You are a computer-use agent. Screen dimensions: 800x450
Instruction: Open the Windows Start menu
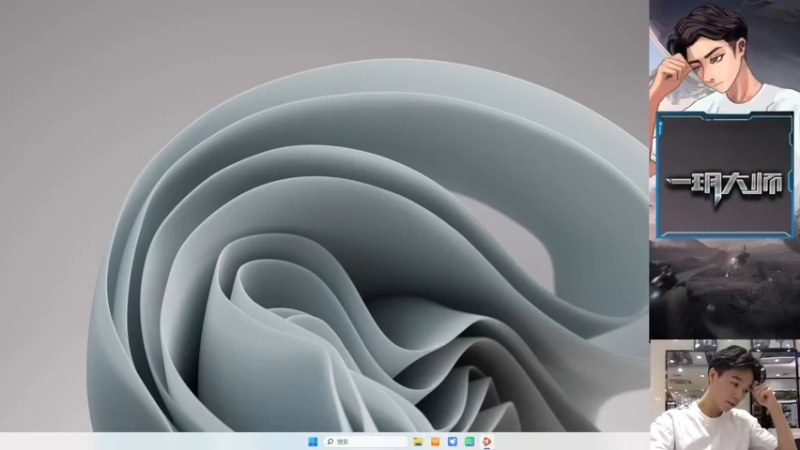313,441
